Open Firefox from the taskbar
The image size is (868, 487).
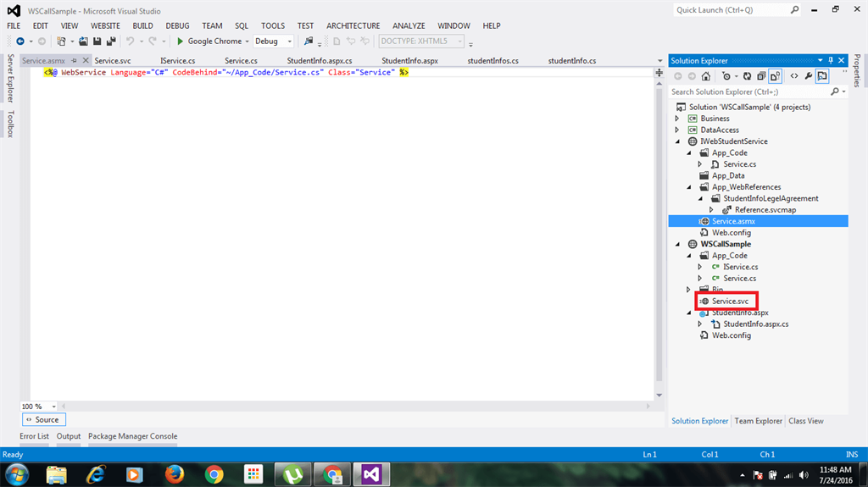[175, 474]
